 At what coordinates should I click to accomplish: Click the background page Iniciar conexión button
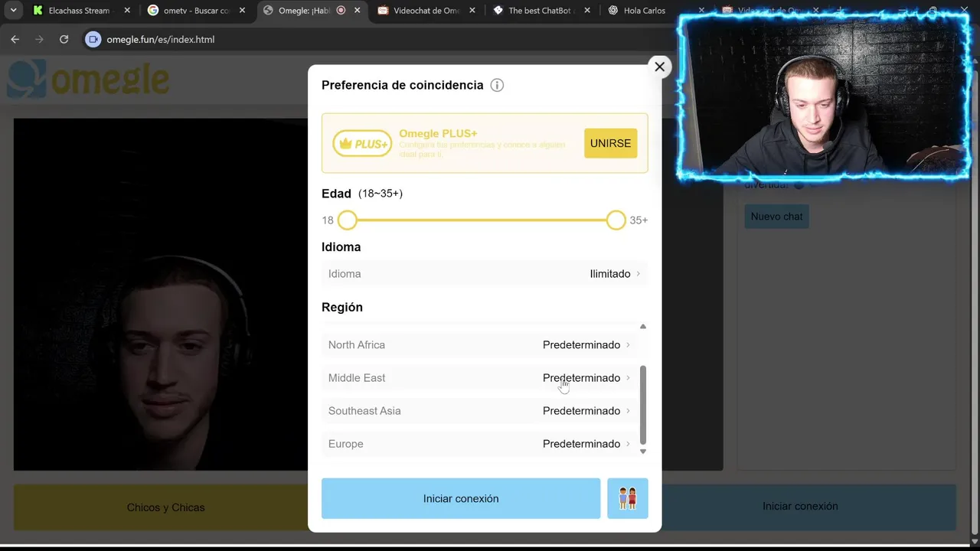tap(800, 506)
